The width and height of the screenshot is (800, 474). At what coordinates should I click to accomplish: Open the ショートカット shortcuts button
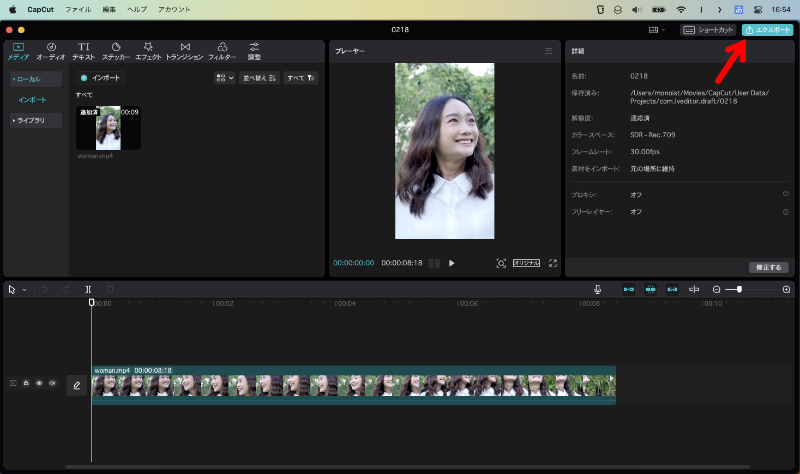click(708, 30)
